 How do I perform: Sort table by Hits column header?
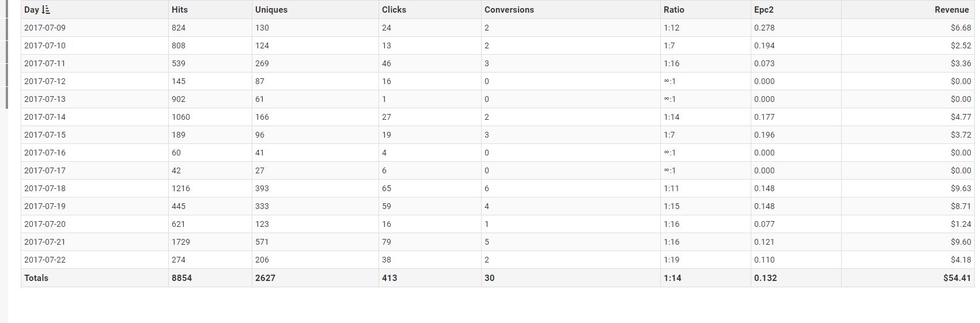(180, 10)
